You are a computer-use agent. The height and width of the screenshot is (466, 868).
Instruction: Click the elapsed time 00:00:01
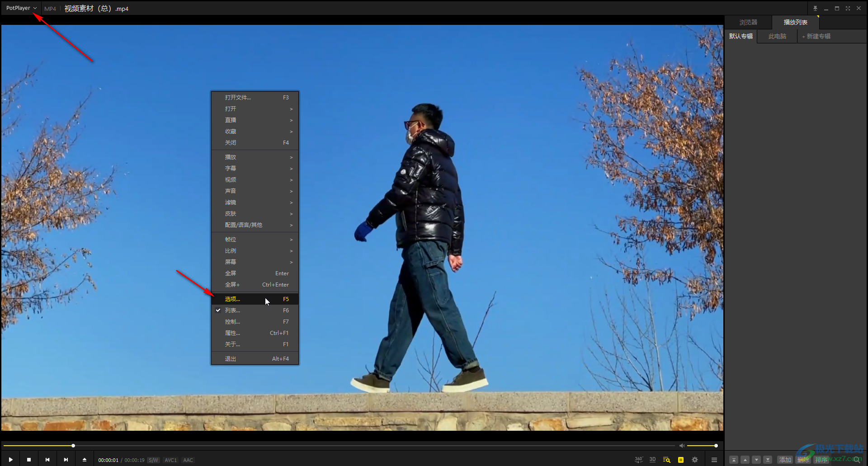pos(108,460)
